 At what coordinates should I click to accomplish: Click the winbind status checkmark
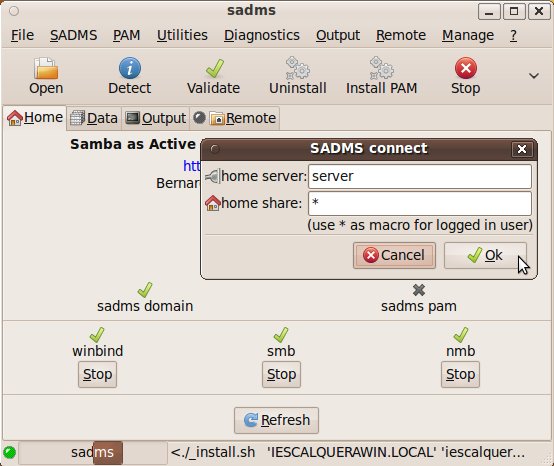coord(97,335)
